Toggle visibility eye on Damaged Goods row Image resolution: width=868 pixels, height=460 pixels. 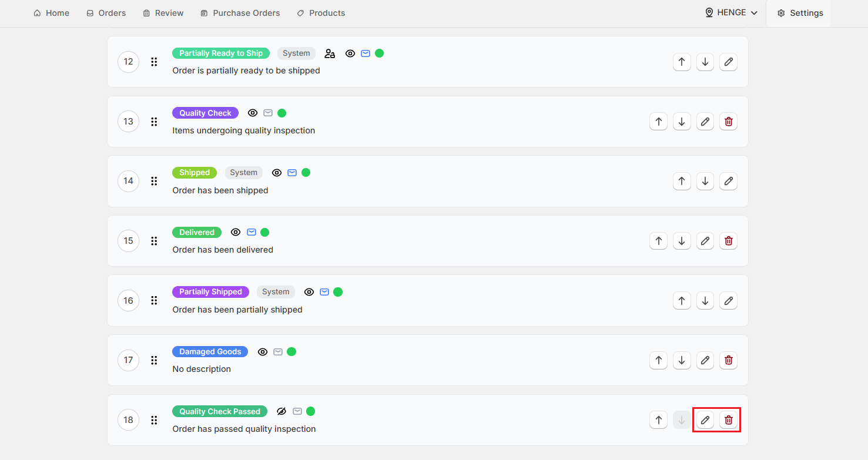(263, 352)
